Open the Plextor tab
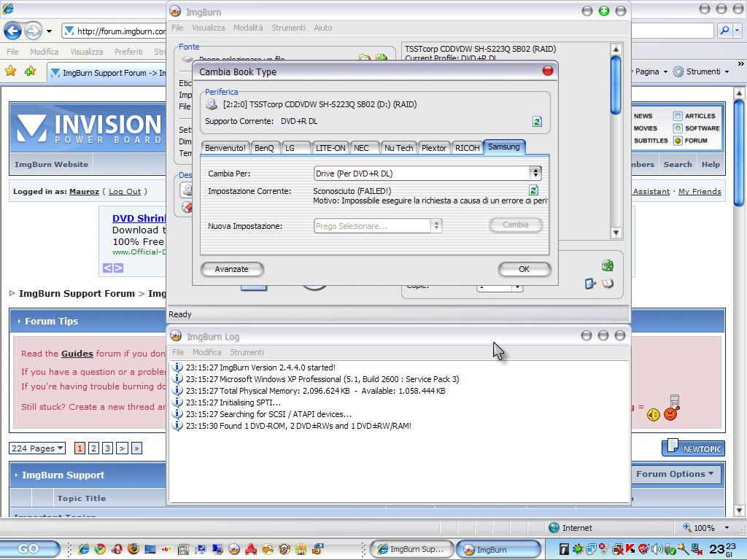The width and height of the screenshot is (747, 560). [434, 148]
